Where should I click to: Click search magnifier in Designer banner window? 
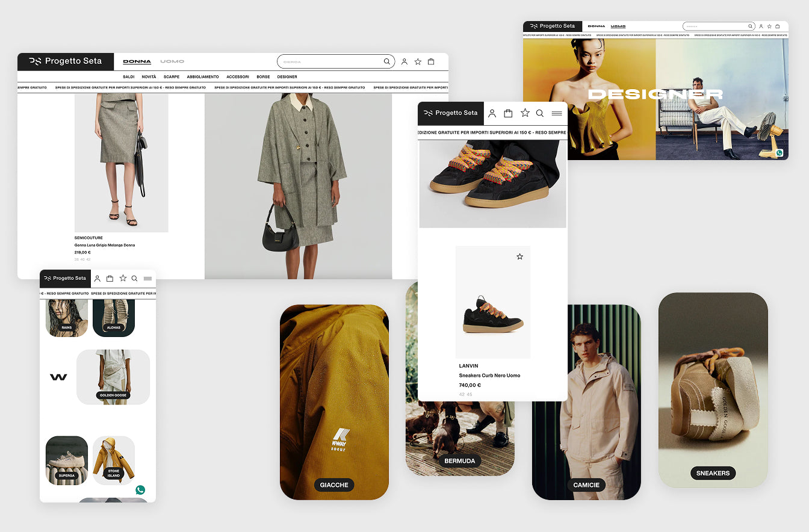pyautogui.click(x=750, y=26)
